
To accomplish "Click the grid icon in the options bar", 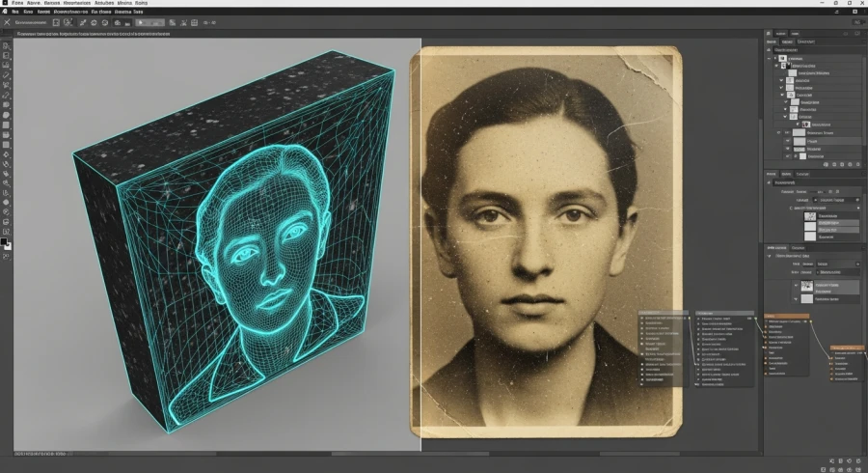I will pos(194,23).
